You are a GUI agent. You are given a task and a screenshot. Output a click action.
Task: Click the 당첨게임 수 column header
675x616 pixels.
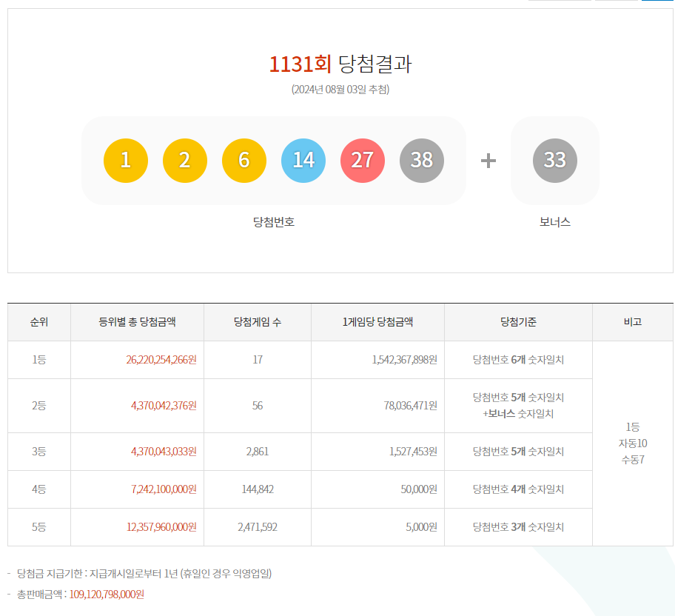pyautogui.click(x=258, y=322)
